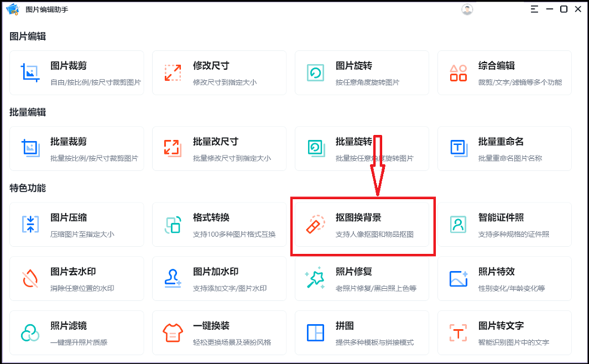Click the 照片滤镜 circles icon
Image resolution: width=589 pixels, height=364 pixels.
click(x=30, y=333)
